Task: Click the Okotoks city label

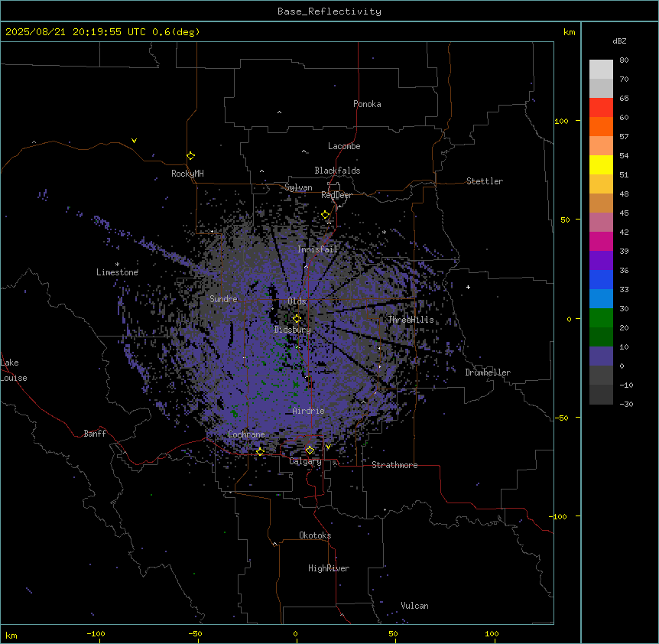Action: [x=315, y=535]
